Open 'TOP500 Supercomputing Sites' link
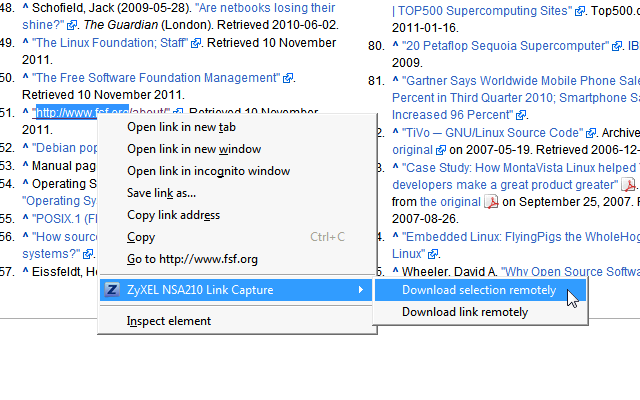The height and width of the screenshot is (400, 640). [x=483, y=11]
